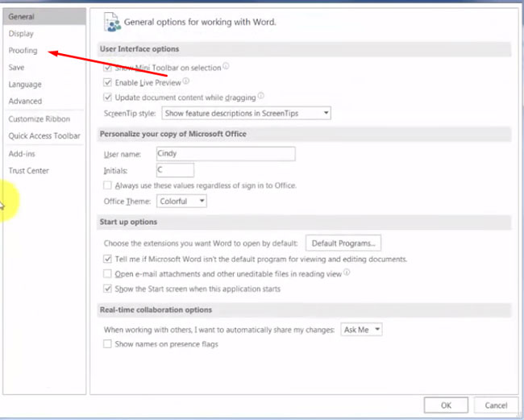Open Quick Access Toolbar settings
524x420 pixels.
[x=44, y=135]
